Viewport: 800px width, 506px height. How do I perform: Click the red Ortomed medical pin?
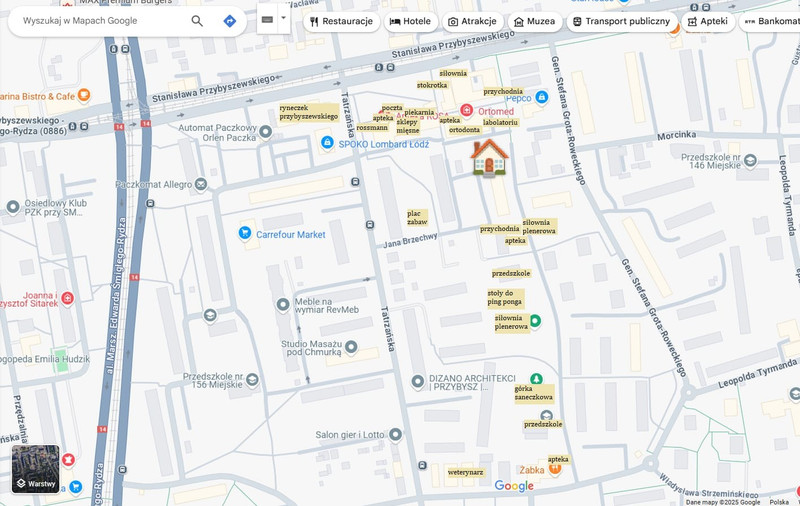point(466,110)
